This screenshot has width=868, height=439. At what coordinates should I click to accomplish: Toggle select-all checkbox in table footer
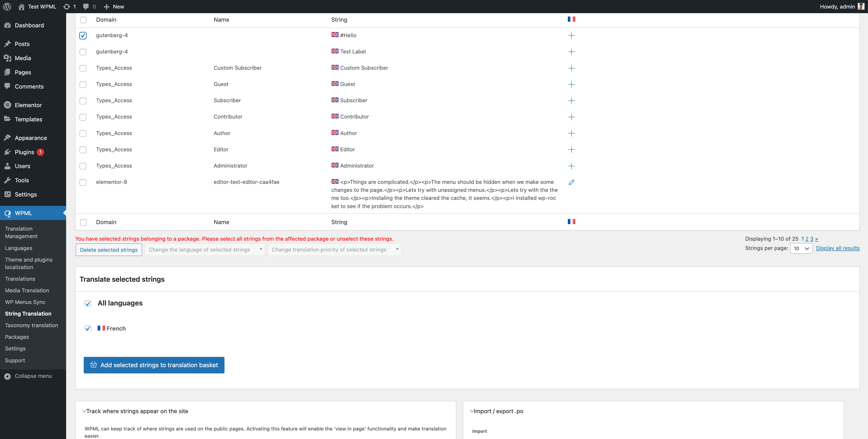(83, 222)
